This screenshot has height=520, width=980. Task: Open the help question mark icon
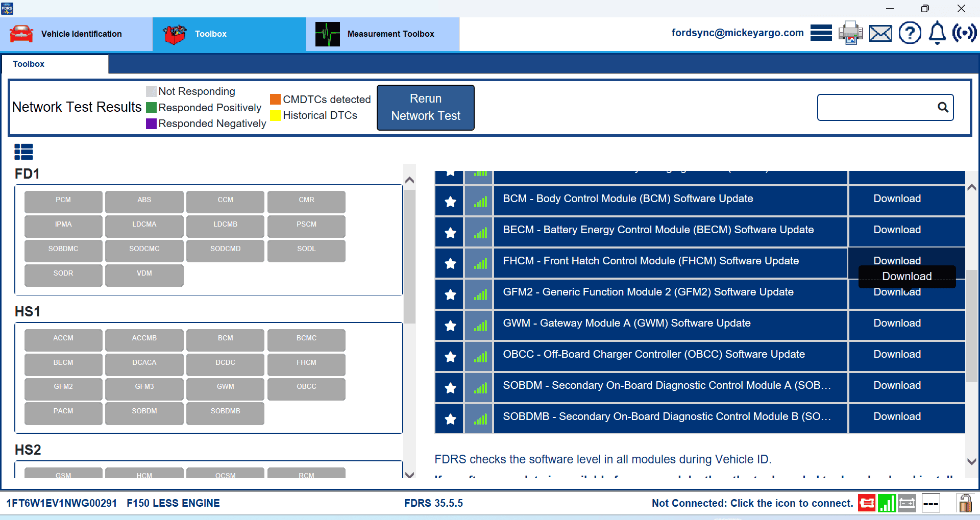(910, 33)
